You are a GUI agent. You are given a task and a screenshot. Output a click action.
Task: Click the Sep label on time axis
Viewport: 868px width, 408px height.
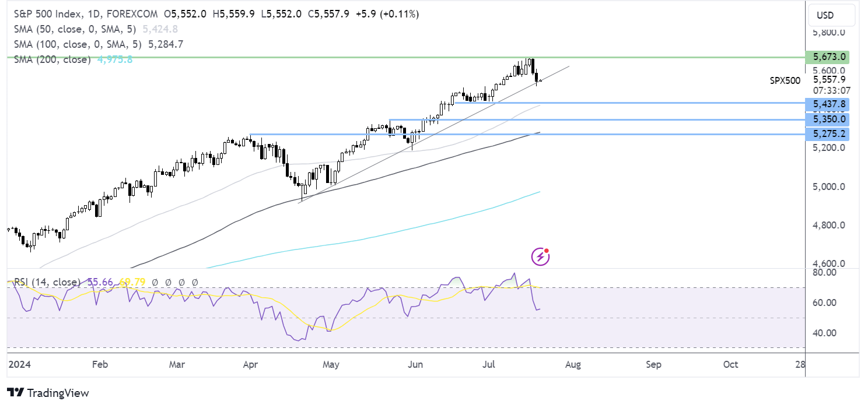[653, 364]
